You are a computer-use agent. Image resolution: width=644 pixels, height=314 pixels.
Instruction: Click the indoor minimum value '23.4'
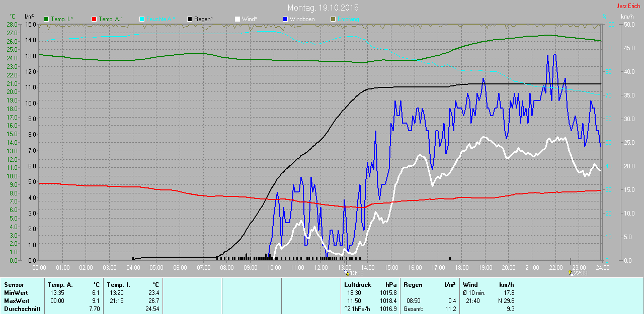click(153, 293)
